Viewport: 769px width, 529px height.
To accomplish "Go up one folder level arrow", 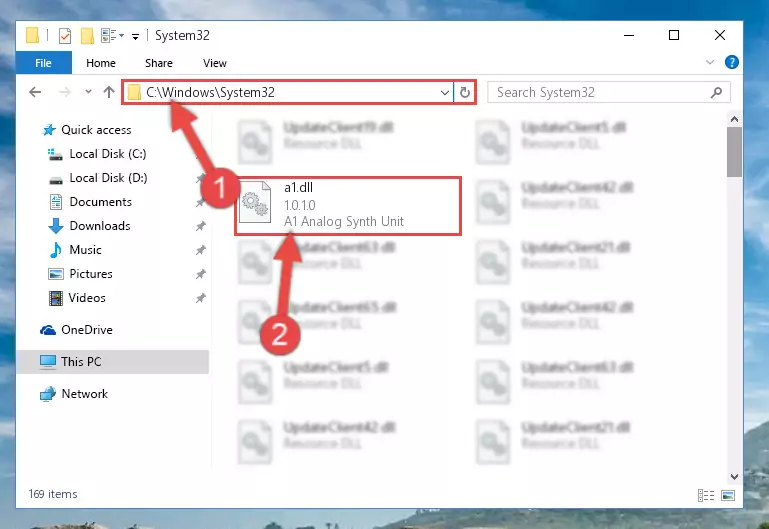I will (109, 92).
